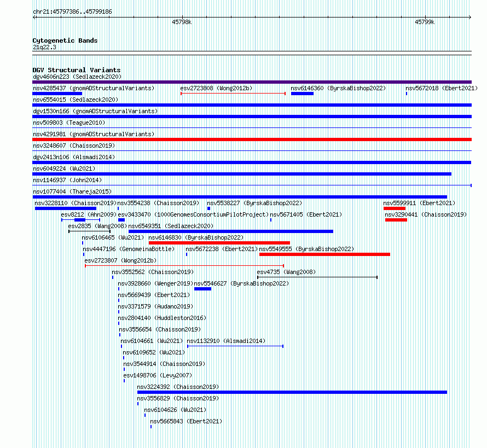Open the esv2723808 (Wong2012b) variant label
487x448 pixels.
click(216, 88)
